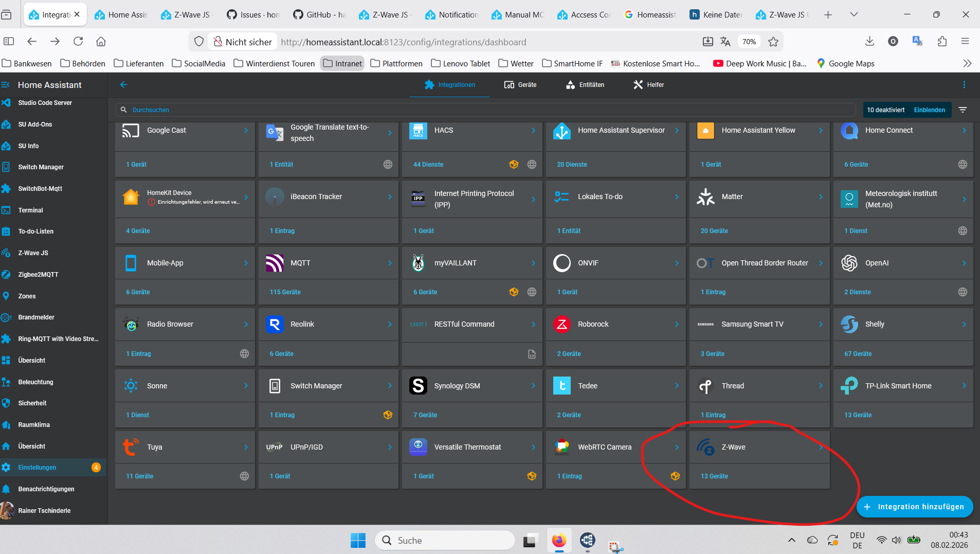The width and height of the screenshot is (980, 554).
Task: Click the Firefox taskbar icon
Action: [559, 540]
